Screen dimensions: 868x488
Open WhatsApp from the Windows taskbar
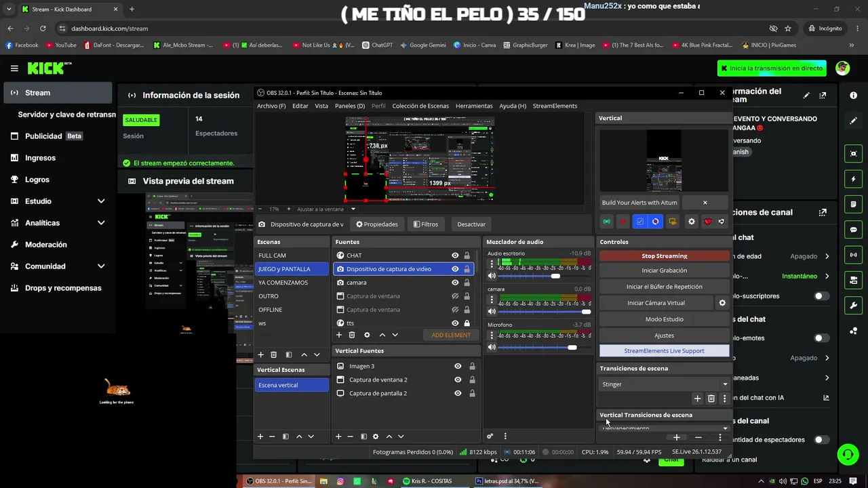tap(357, 481)
